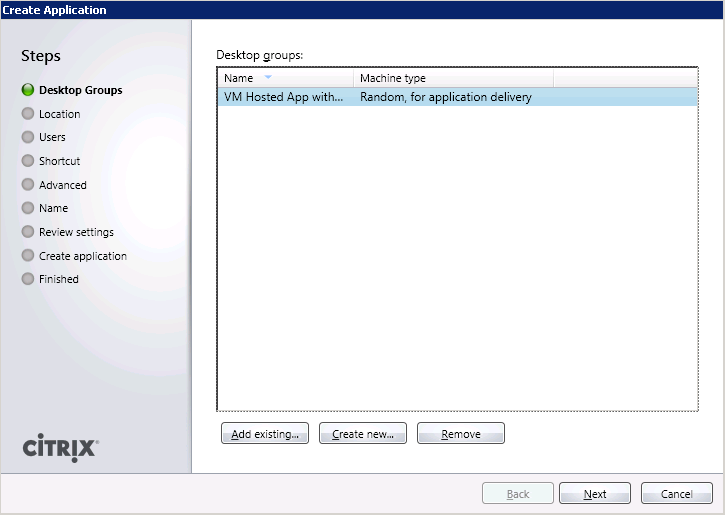725x515 pixels.
Task: Click the grey Users step indicator
Action: tap(28, 137)
